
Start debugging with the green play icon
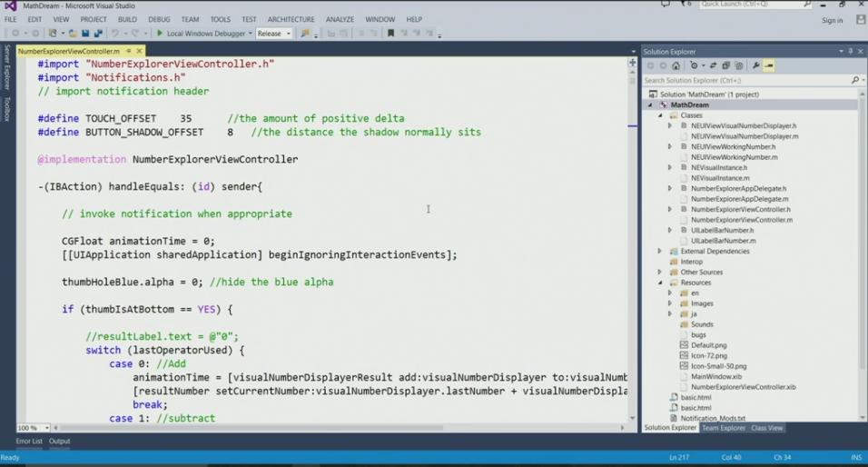click(160, 34)
